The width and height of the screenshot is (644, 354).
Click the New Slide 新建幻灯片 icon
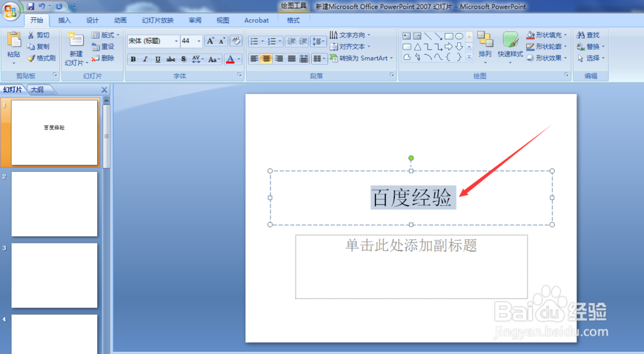tap(75, 39)
